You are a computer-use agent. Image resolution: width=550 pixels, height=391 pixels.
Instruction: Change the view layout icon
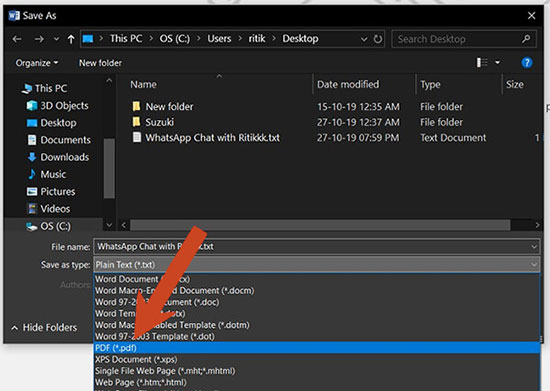coord(482,63)
